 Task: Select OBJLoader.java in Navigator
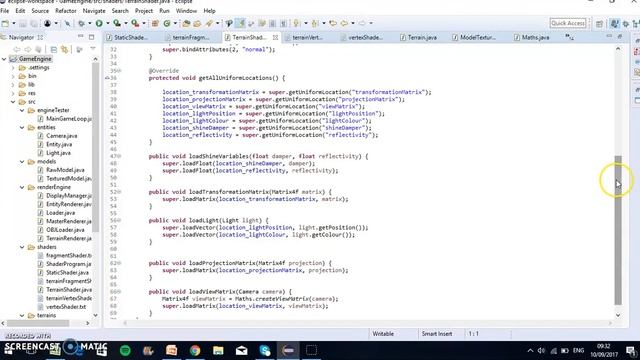(65, 230)
